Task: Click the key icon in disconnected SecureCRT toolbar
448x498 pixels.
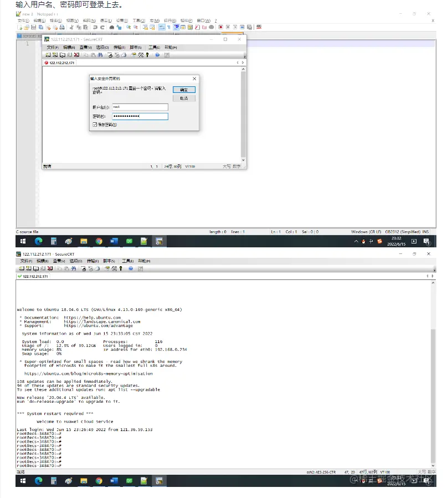Action: [147, 55]
